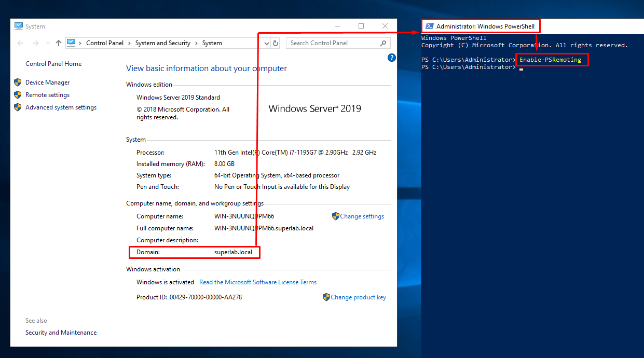The height and width of the screenshot is (358, 644).
Task: Select Windows Server 2019 Standard edition text
Action: [x=178, y=98]
